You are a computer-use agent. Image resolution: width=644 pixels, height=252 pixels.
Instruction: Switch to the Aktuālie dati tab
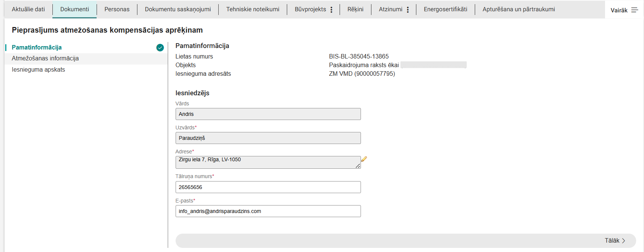pos(28,9)
